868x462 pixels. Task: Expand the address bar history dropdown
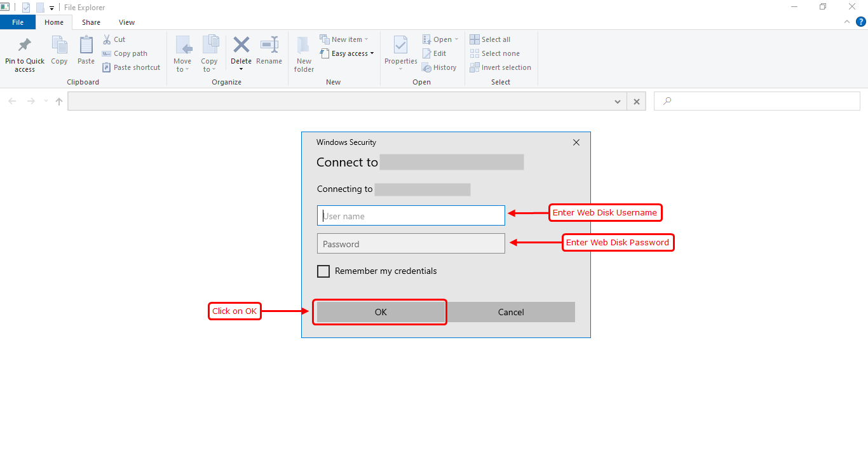[x=618, y=102]
